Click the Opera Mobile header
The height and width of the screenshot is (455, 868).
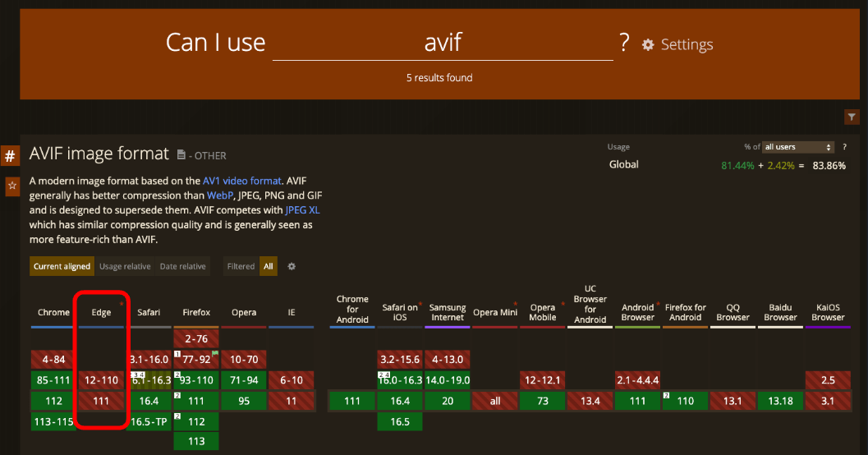click(x=543, y=312)
